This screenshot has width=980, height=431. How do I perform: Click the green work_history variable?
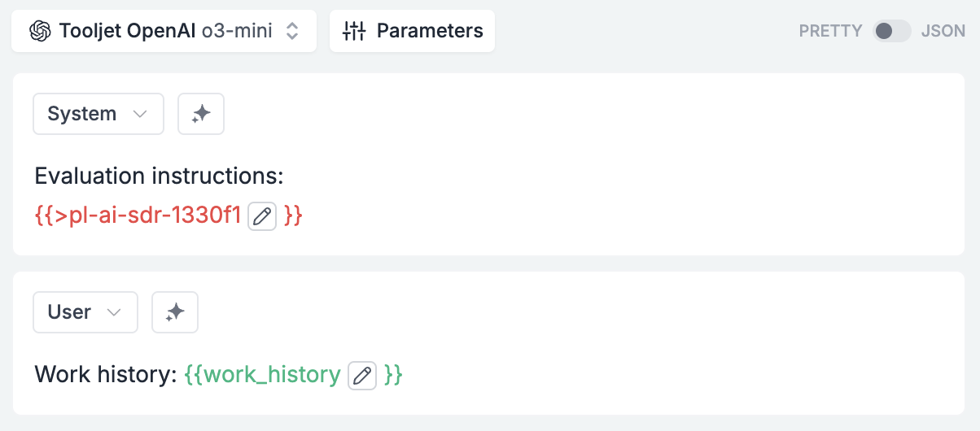pyautogui.click(x=262, y=375)
